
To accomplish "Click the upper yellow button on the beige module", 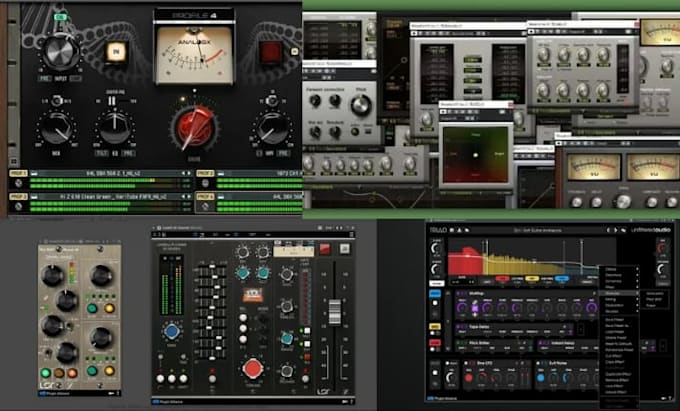I will (109, 308).
